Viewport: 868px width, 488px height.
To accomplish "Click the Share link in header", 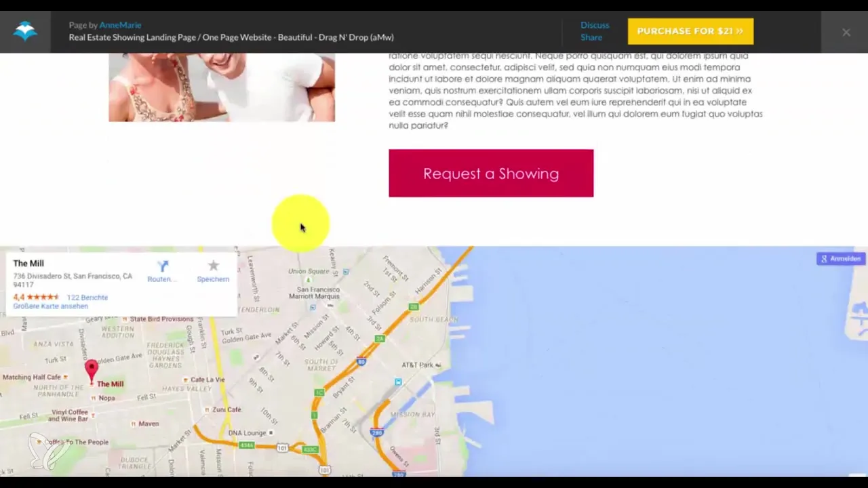I will click(591, 37).
